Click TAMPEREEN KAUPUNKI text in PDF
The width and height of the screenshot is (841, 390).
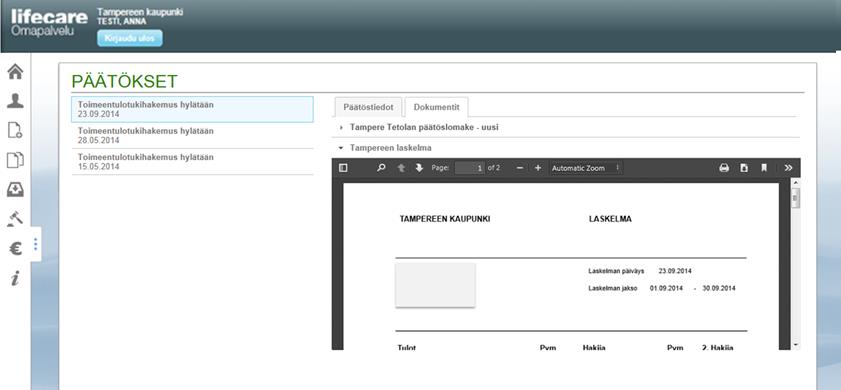445,219
